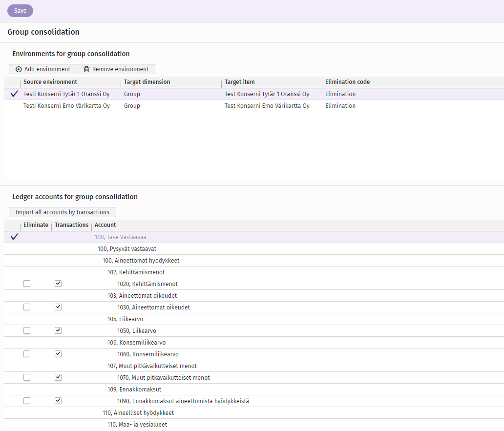
Task: Click the Account column header
Action: [x=105, y=225]
